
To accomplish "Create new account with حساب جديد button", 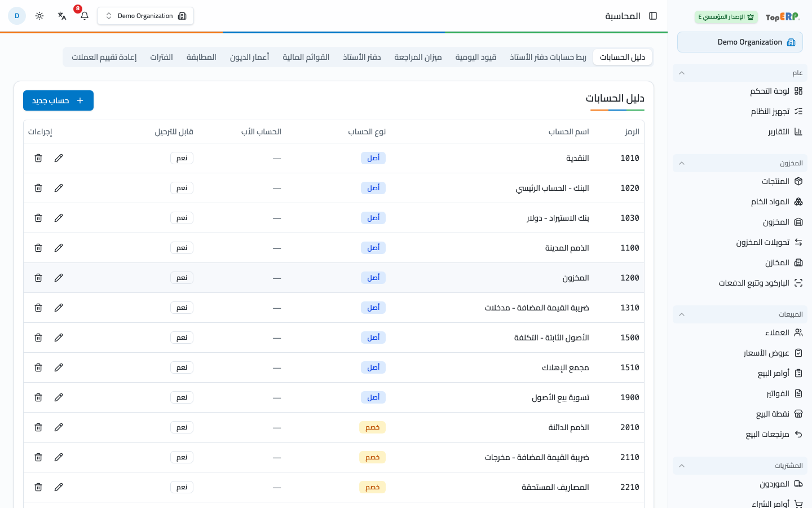I will [58, 100].
